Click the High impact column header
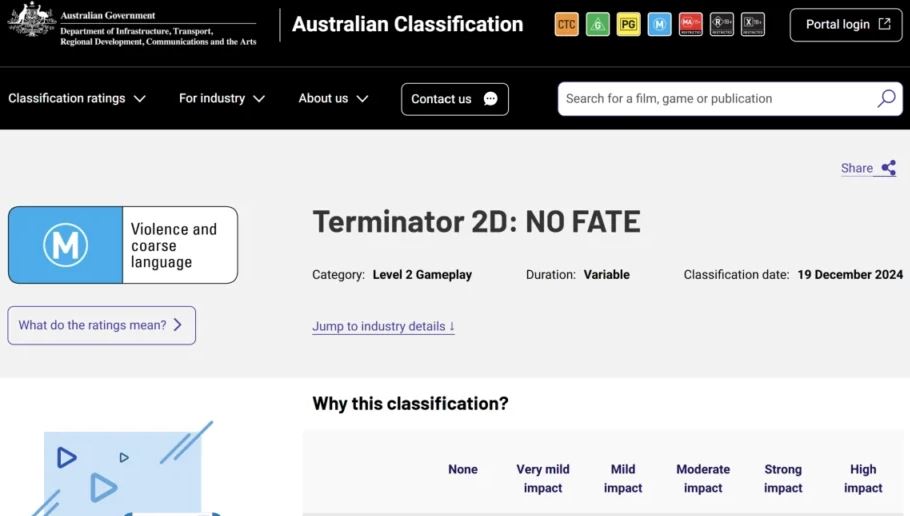Image resolution: width=910 pixels, height=516 pixels. (863, 478)
